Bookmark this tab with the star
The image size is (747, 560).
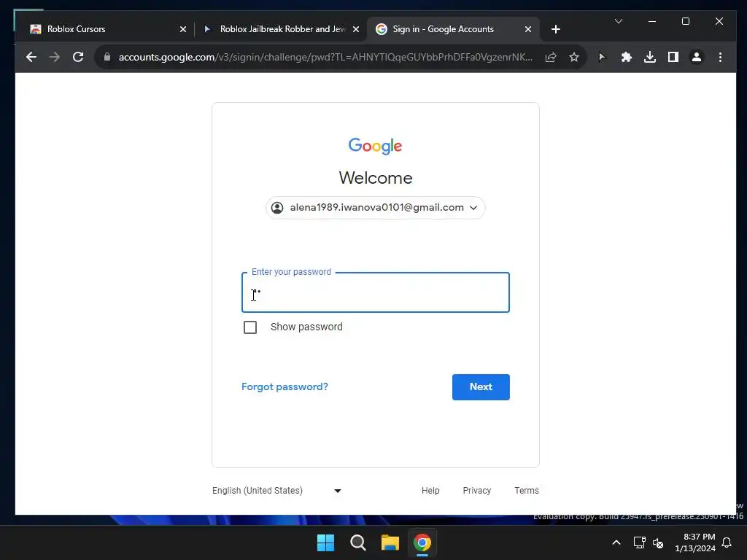coord(574,57)
